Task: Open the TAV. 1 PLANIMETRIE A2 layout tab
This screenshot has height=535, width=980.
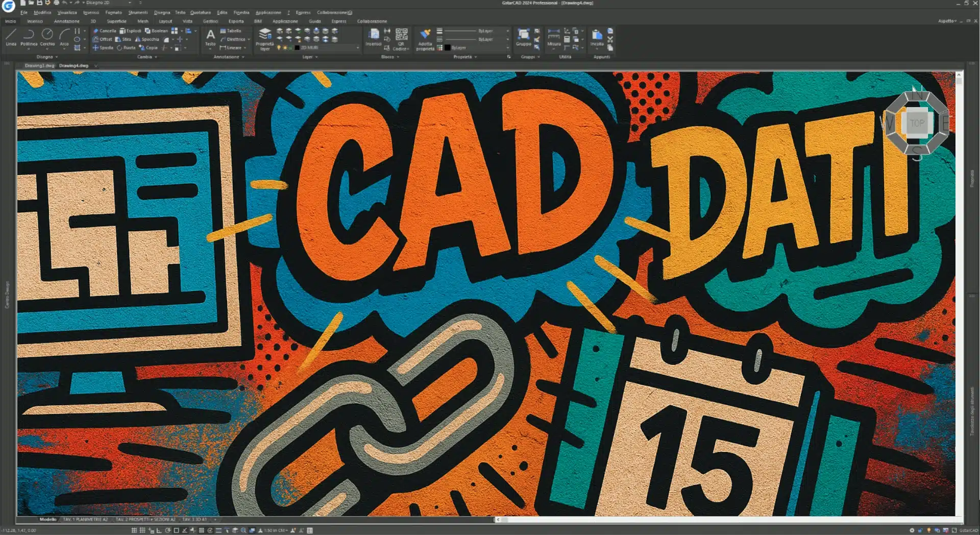Action: click(85, 519)
